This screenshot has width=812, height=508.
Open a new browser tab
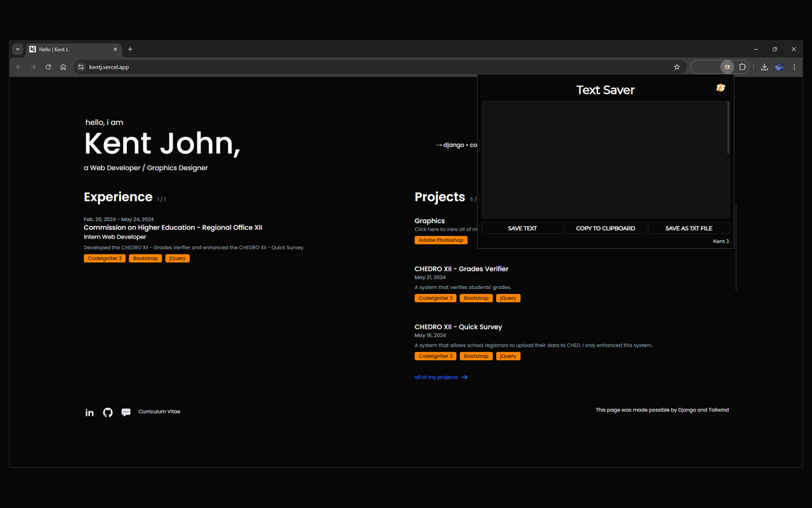[x=130, y=50]
